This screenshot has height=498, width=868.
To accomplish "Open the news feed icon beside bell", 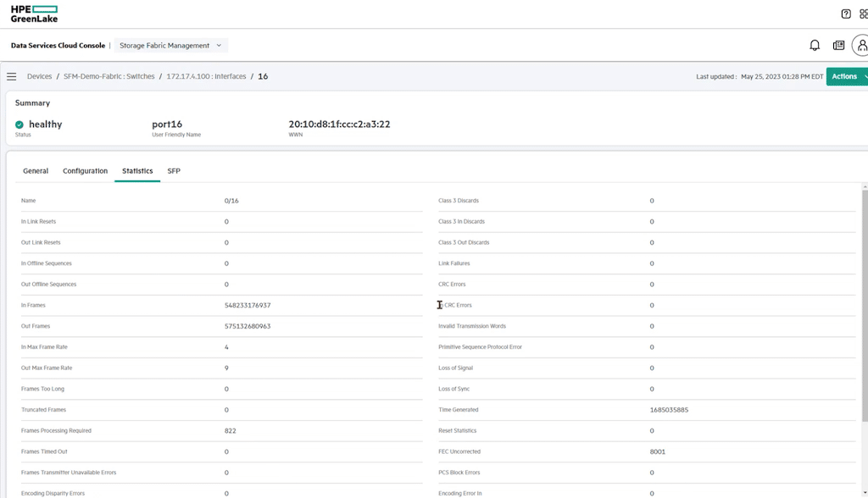I will [x=838, y=46].
